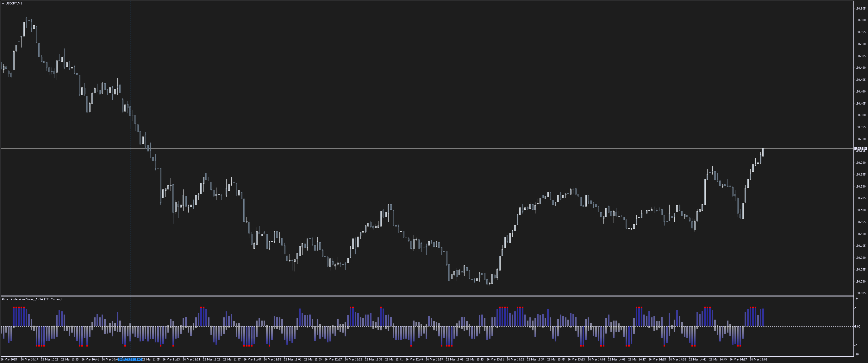Click the 26 Mar 2025 date label

(9, 360)
